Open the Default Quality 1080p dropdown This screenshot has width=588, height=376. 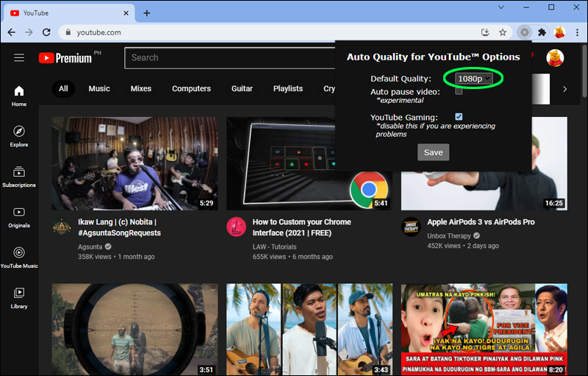tap(473, 78)
